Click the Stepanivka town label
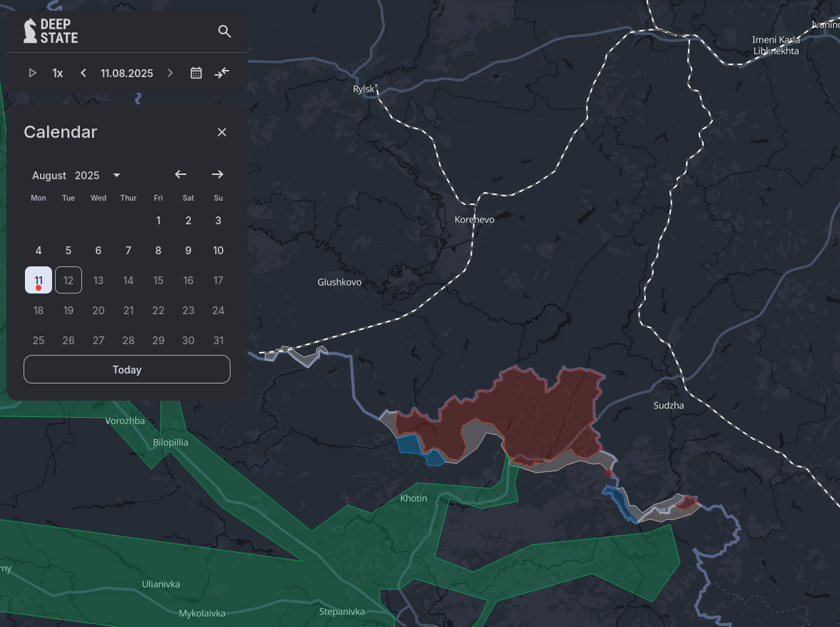This screenshot has width=840, height=627. (342, 611)
